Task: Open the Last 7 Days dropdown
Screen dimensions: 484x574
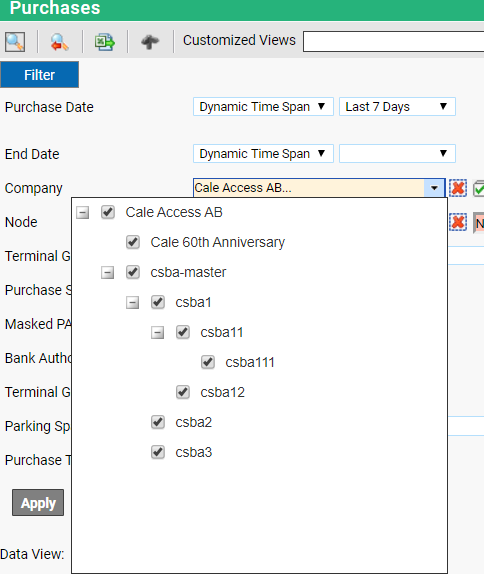Action: [x=397, y=107]
